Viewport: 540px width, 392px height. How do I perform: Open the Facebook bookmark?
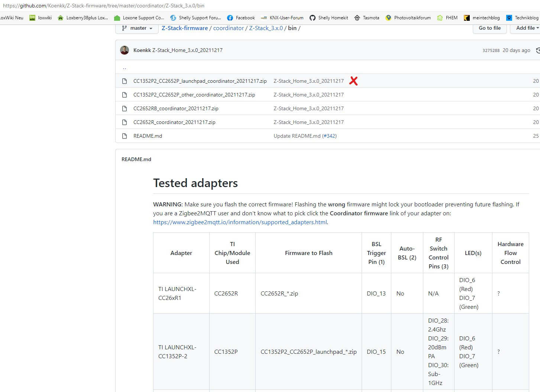[241, 18]
